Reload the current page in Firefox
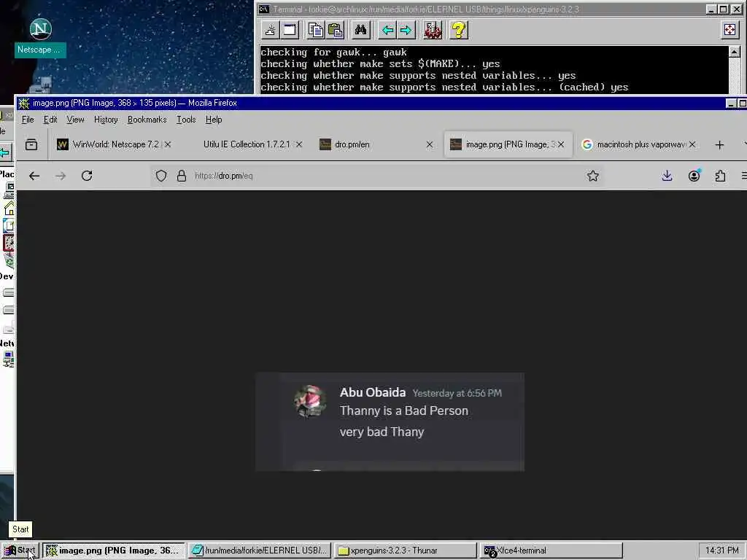This screenshot has width=747, height=560. 87,176
